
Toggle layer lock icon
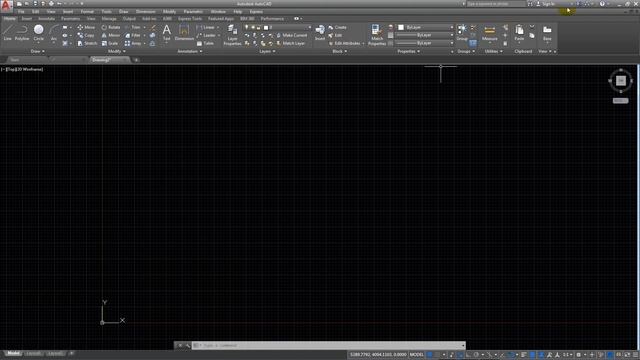point(259,27)
